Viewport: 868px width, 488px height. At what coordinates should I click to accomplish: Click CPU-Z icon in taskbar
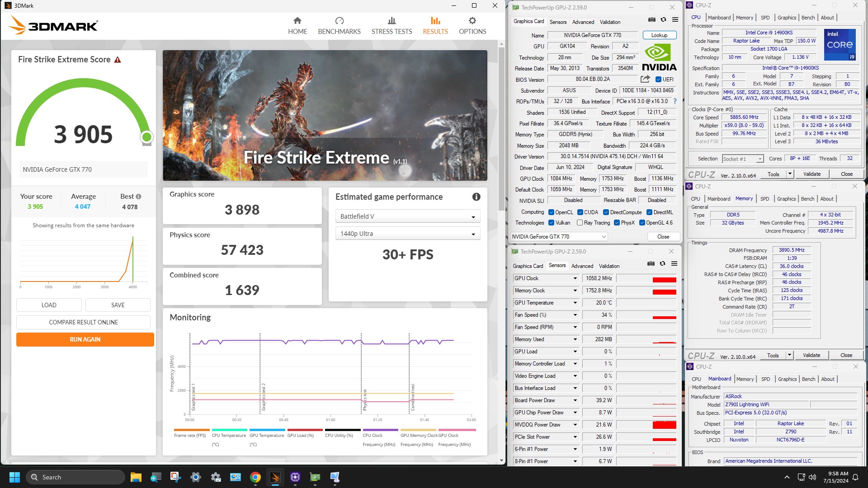295,477
